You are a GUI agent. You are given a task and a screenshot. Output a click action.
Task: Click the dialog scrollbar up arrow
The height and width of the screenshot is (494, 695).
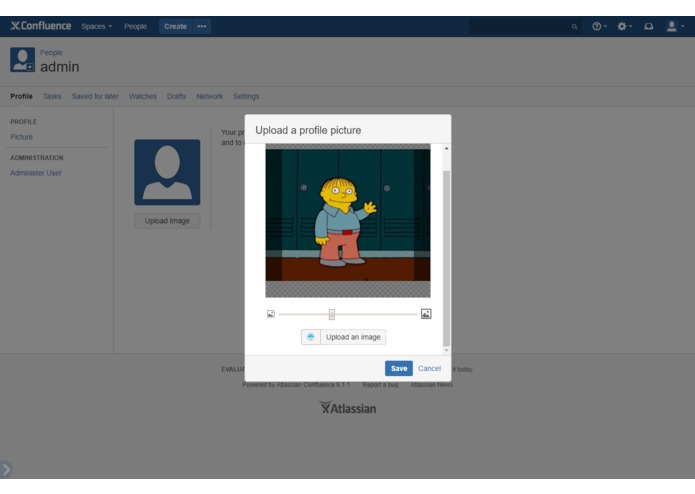click(x=446, y=148)
